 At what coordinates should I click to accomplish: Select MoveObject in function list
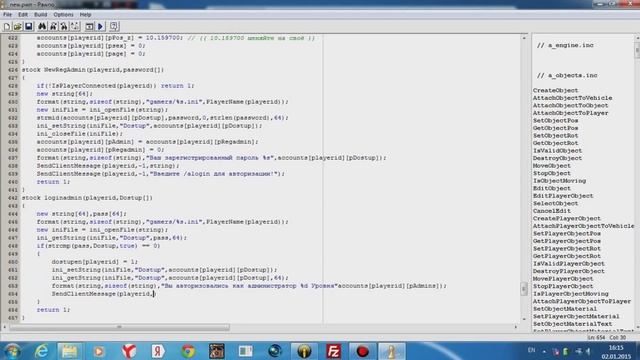[551, 166]
